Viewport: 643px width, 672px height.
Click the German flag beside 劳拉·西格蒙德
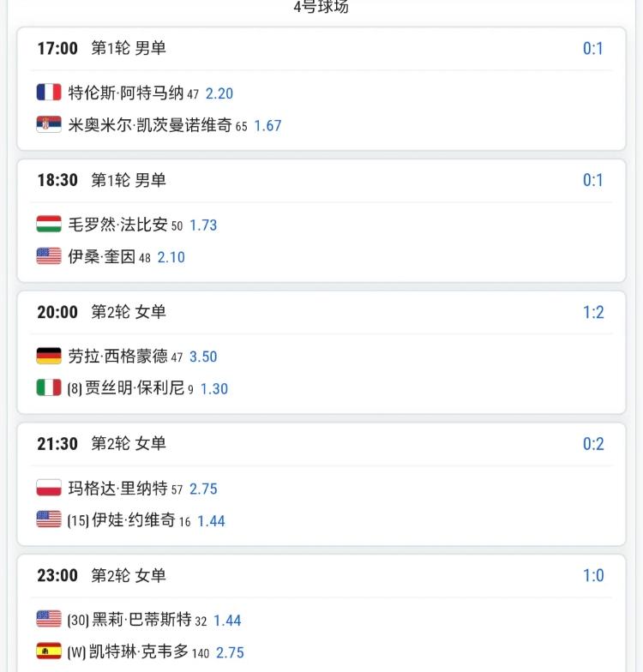pos(49,356)
